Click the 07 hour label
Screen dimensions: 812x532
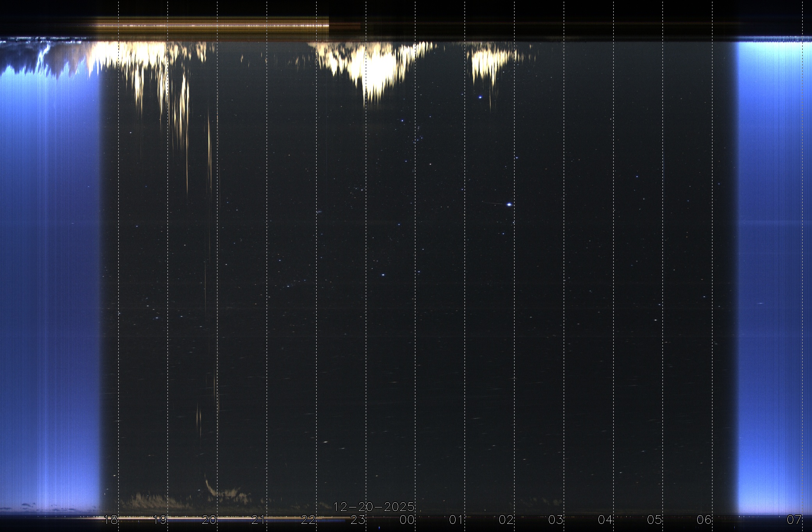pos(794,520)
